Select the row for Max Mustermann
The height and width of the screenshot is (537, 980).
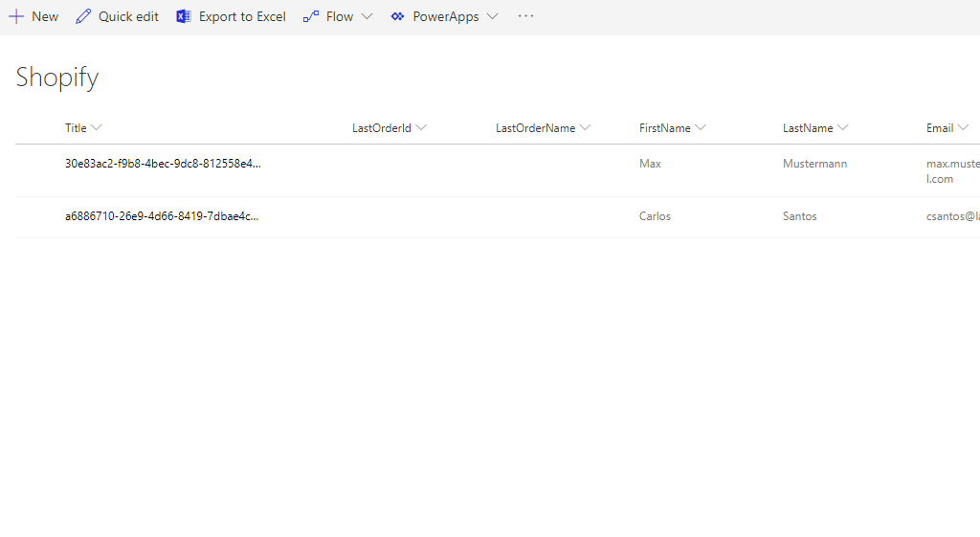[x=38, y=170]
